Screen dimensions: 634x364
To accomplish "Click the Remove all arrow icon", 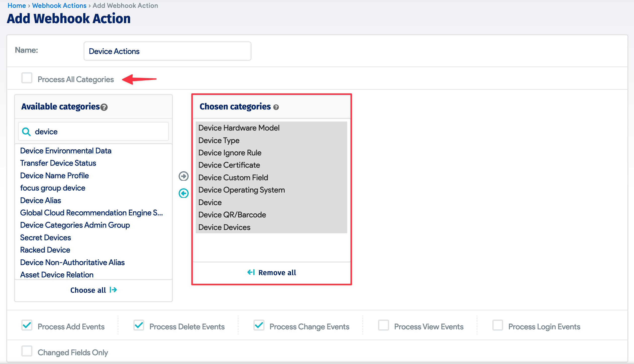I will (x=251, y=272).
